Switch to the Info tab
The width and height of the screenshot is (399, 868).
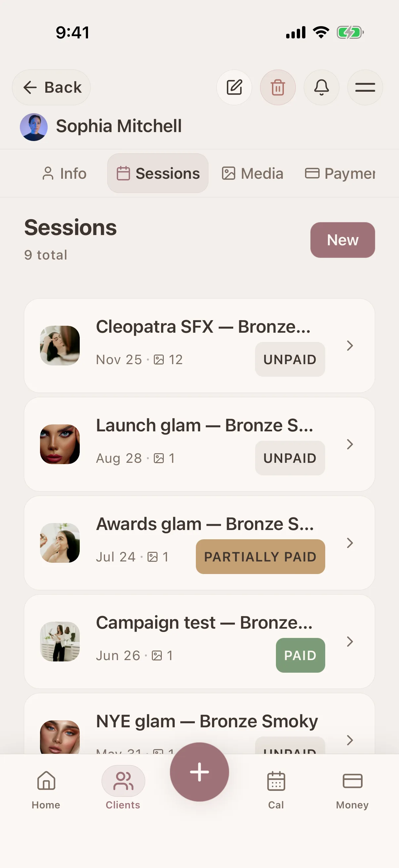(x=64, y=173)
